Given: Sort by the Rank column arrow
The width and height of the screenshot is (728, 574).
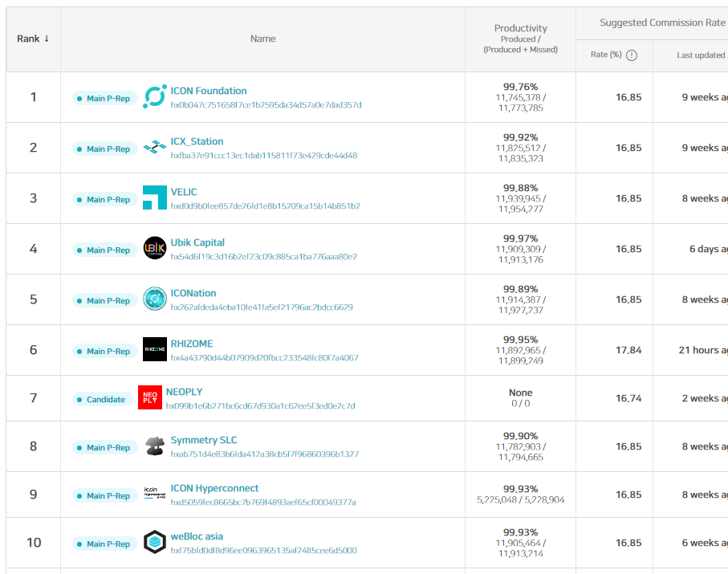Looking at the screenshot, I should click(47, 39).
